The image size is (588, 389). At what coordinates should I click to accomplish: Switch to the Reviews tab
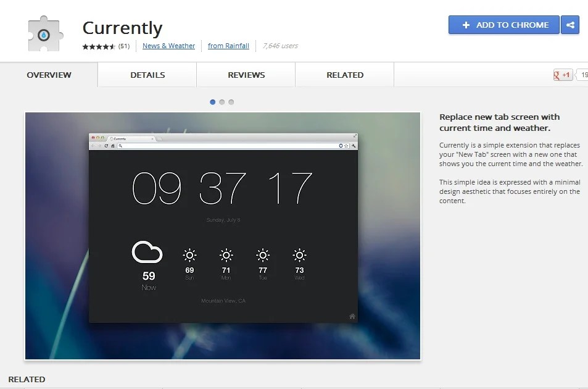point(246,75)
